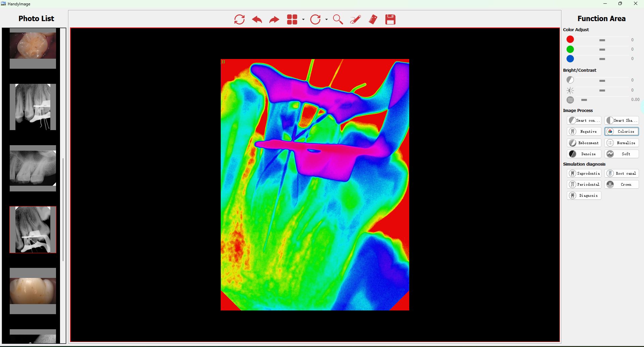
Task: Click the brightness slider handle
Action: 602,91
